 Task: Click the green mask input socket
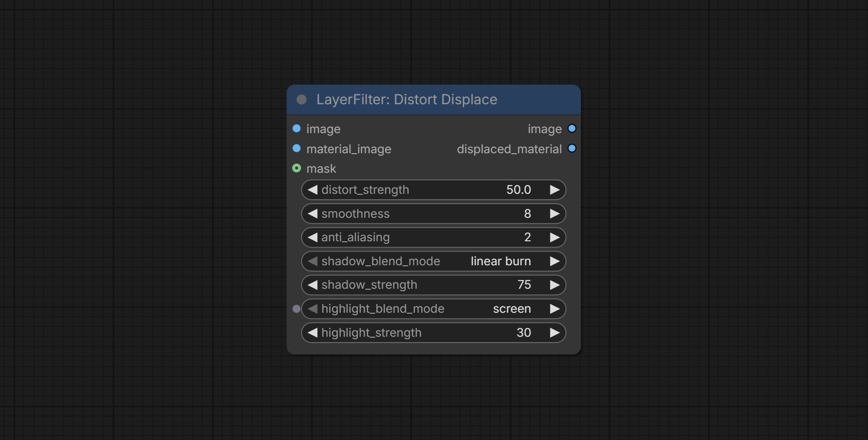297,168
